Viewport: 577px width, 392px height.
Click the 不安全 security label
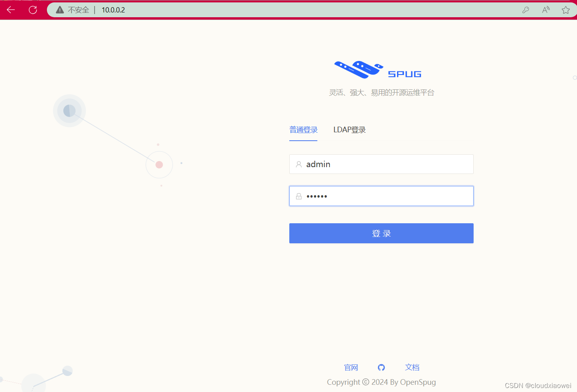coord(79,10)
